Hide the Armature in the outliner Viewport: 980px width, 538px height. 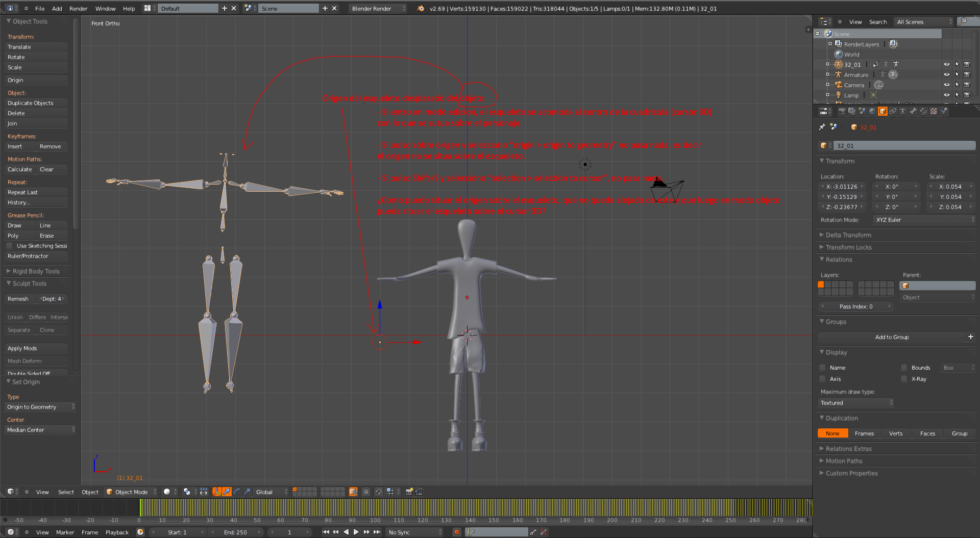[x=946, y=75]
